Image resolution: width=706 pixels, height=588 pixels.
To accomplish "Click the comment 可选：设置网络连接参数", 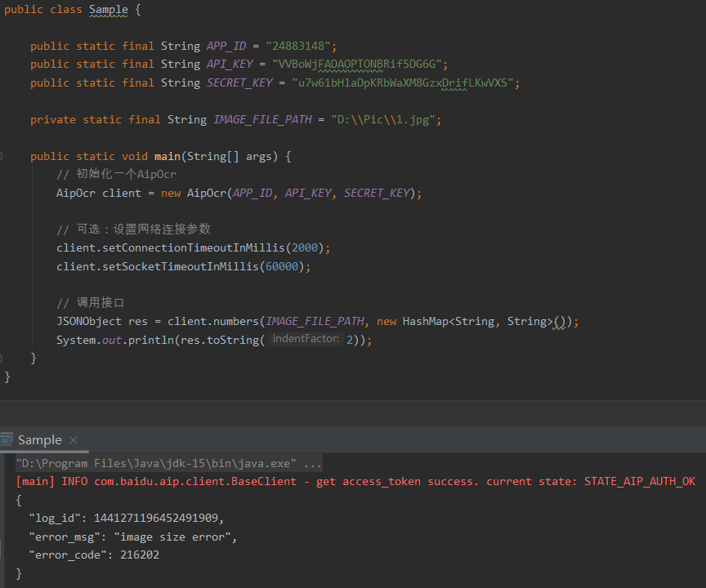I will (x=133, y=229).
